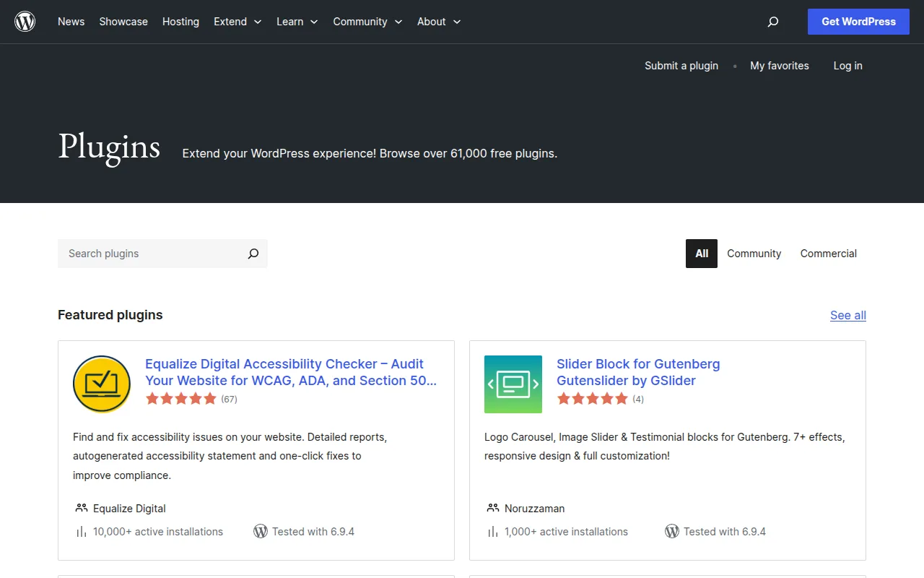924x578 pixels.
Task: Switch the plugin filter to Community
Action: click(x=754, y=254)
